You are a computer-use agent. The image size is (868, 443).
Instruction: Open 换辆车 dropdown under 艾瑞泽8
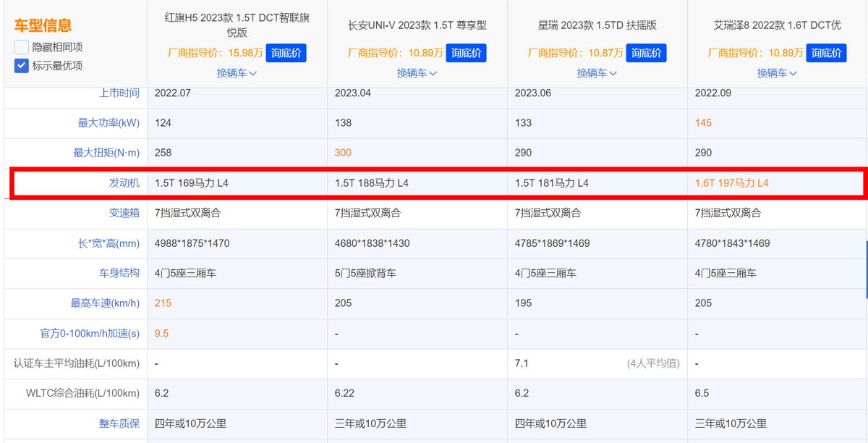coord(778,73)
